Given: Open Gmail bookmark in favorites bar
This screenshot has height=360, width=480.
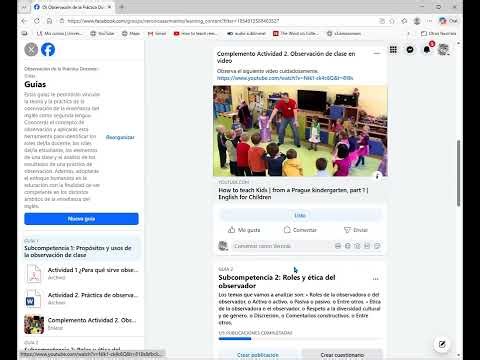Looking at the screenshot, I should pos(157,33).
